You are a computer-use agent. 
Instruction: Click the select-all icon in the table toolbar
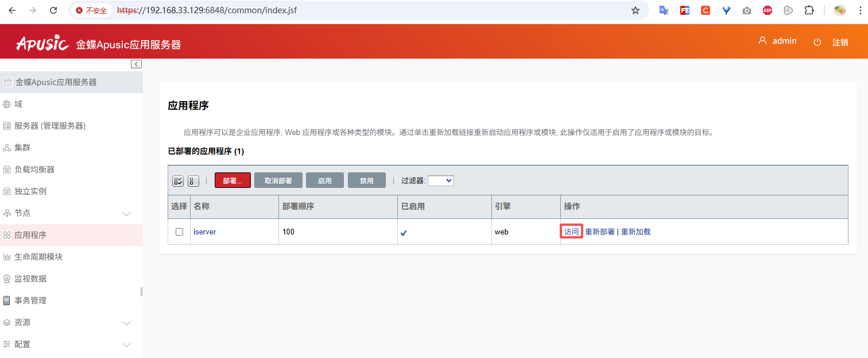pyautogui.click(x=178, y=180)
